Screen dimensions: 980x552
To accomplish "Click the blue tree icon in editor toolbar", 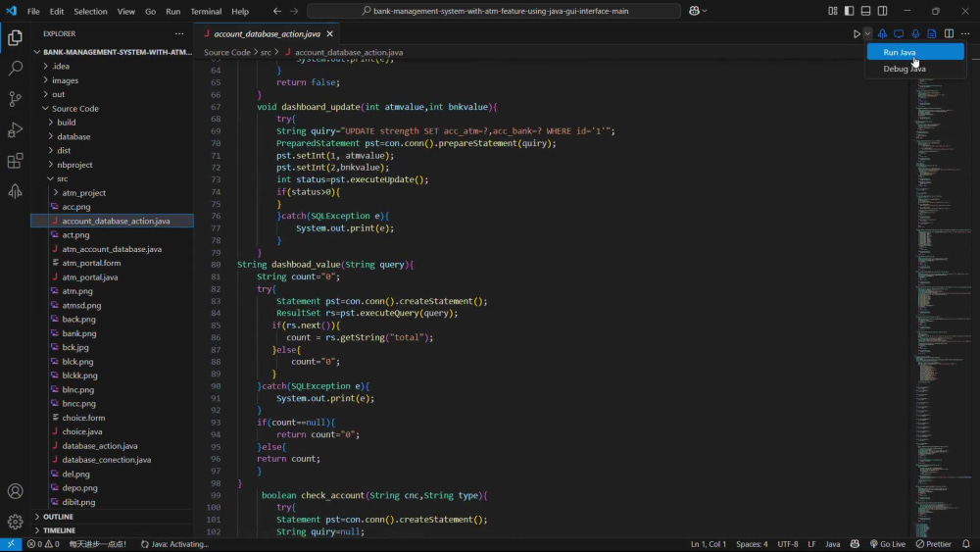I will [883, 33].
